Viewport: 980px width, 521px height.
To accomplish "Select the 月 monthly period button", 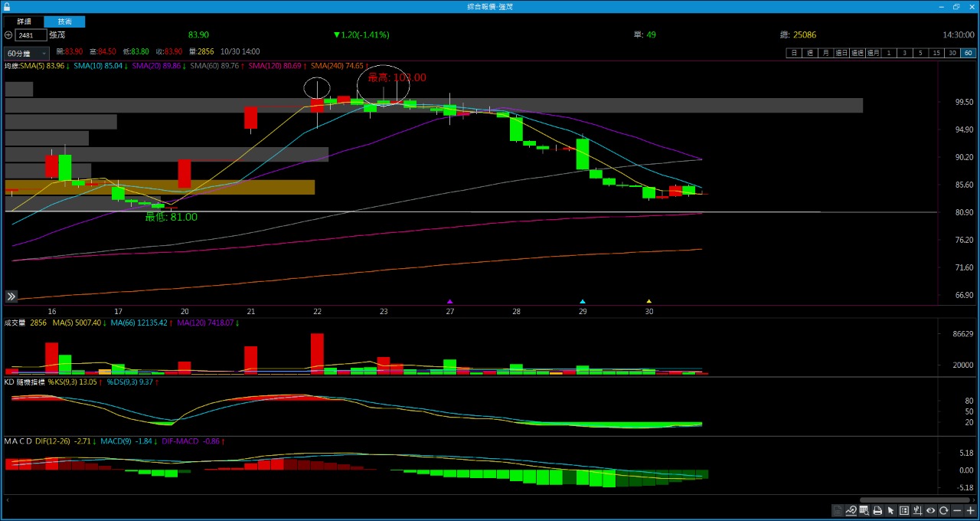I will tap(825, 53).
